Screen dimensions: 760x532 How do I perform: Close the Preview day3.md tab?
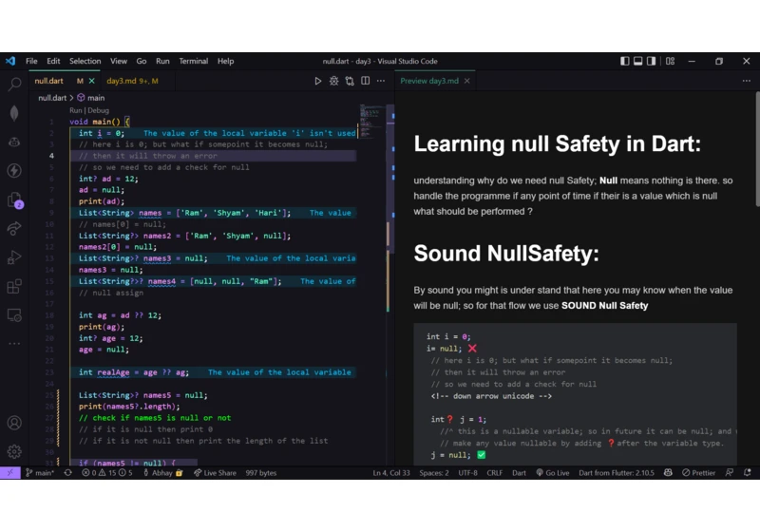point(466,81)
